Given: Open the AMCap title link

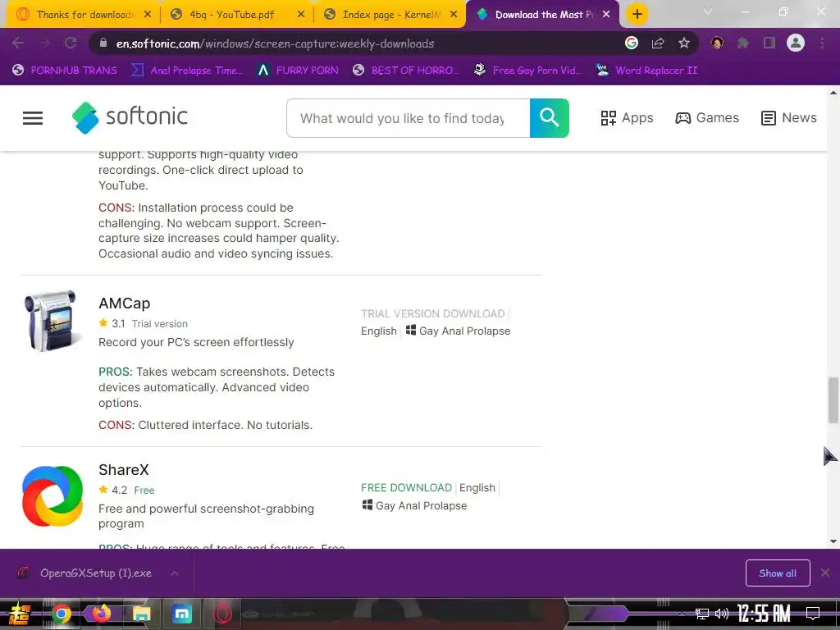Looking at the screenshot, I should click(125, 304).
